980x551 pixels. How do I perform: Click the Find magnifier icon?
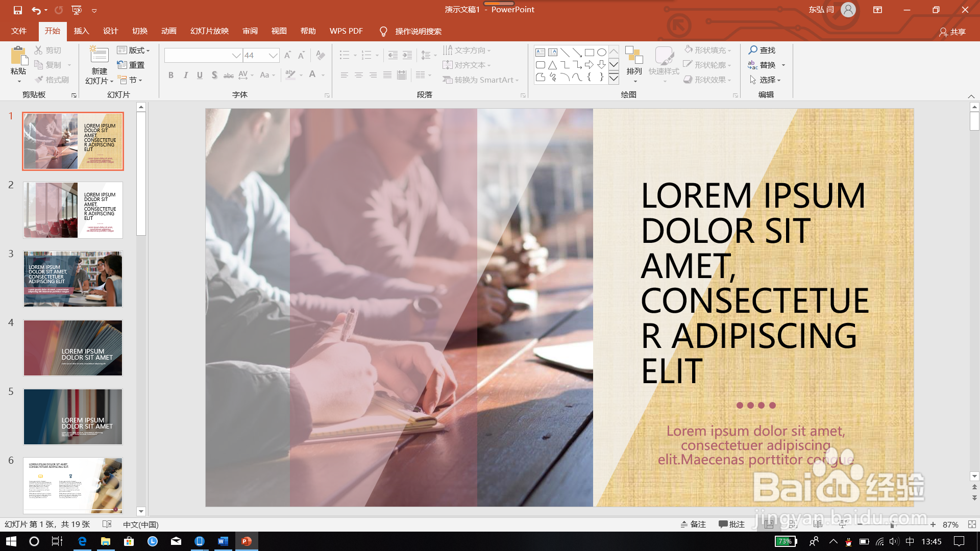coord(753,50)
